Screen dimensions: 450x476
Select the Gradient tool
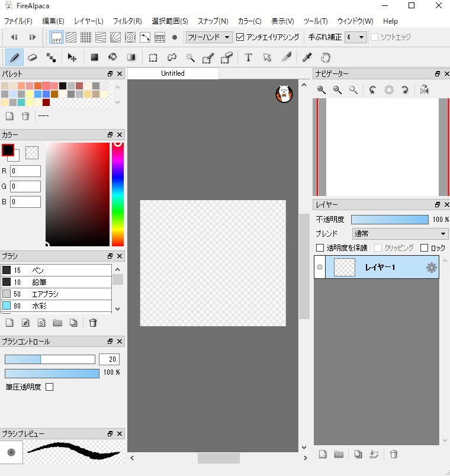coord(131,57)
